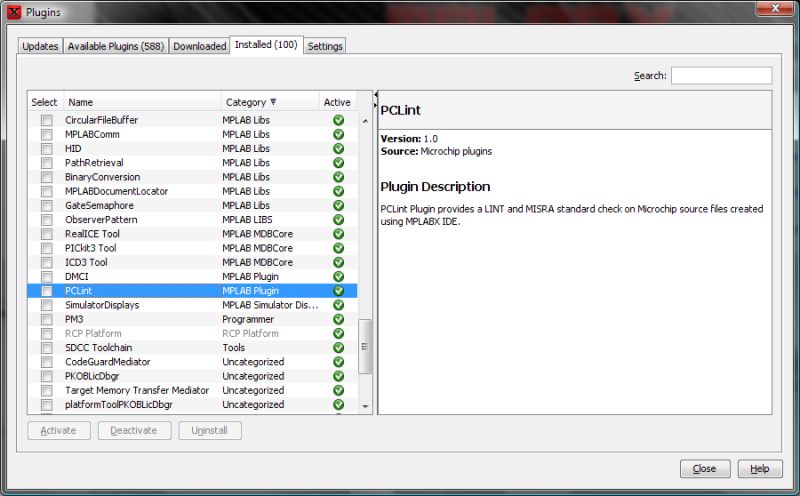Screen dimensions: 800x496
Task: Select the PKOBLicDbgr checkbox
Action: (46, 376)
